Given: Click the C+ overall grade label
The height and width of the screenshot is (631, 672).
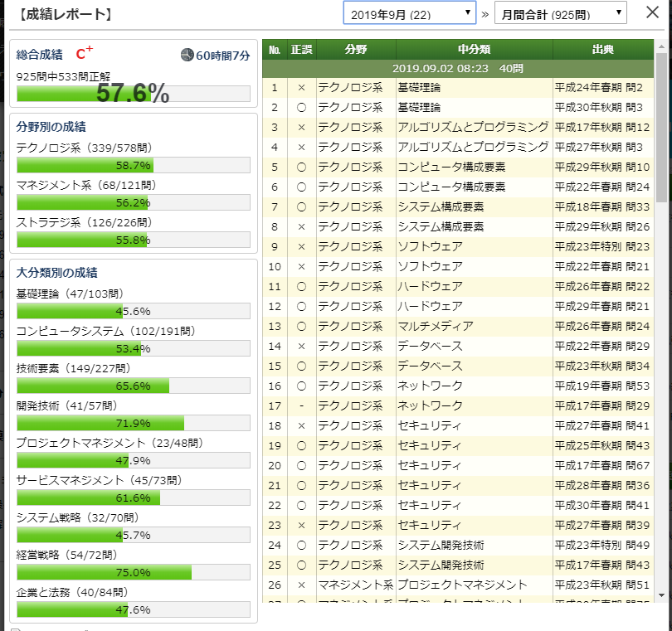Looking at the screenshot, I should click(84, 54).
